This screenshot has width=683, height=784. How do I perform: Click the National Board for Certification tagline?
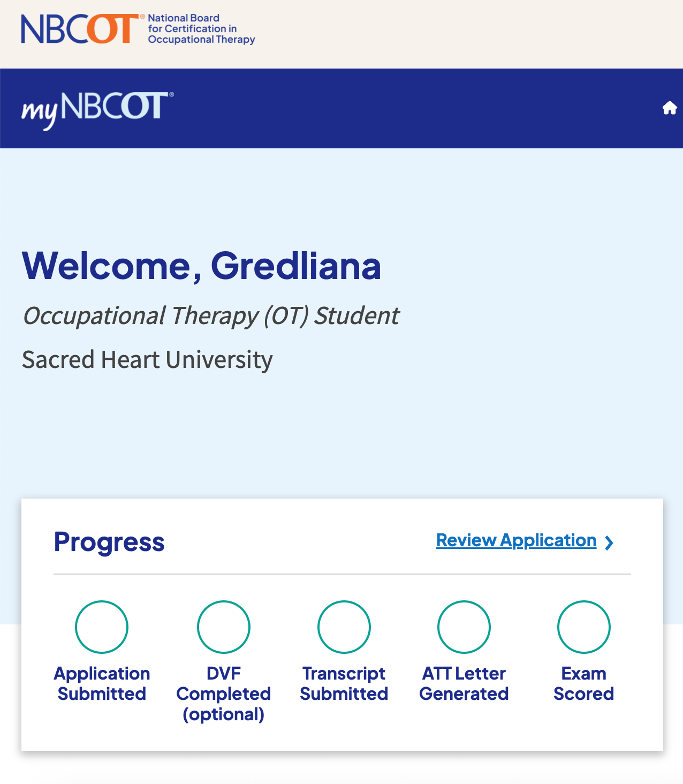tap(201, 29)
